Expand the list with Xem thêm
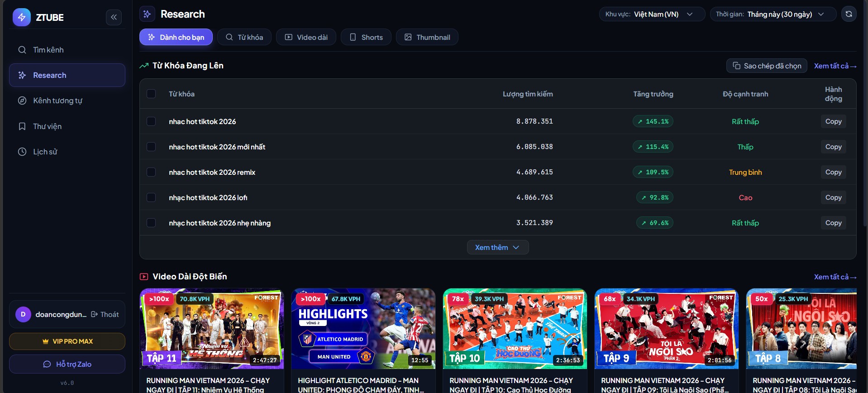Viewport: 868px width, 393px height. click(498, 247)
